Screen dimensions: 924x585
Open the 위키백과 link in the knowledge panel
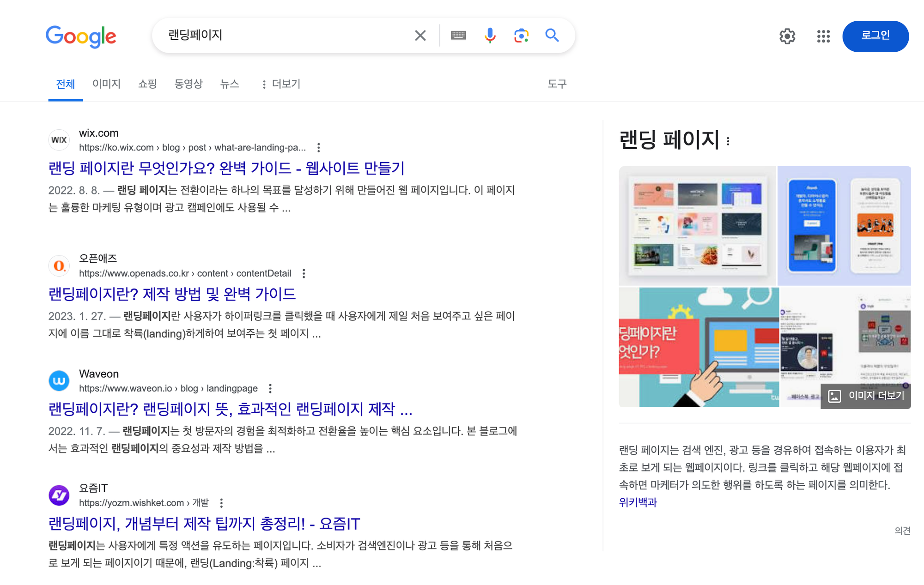(x=638, y=501)
